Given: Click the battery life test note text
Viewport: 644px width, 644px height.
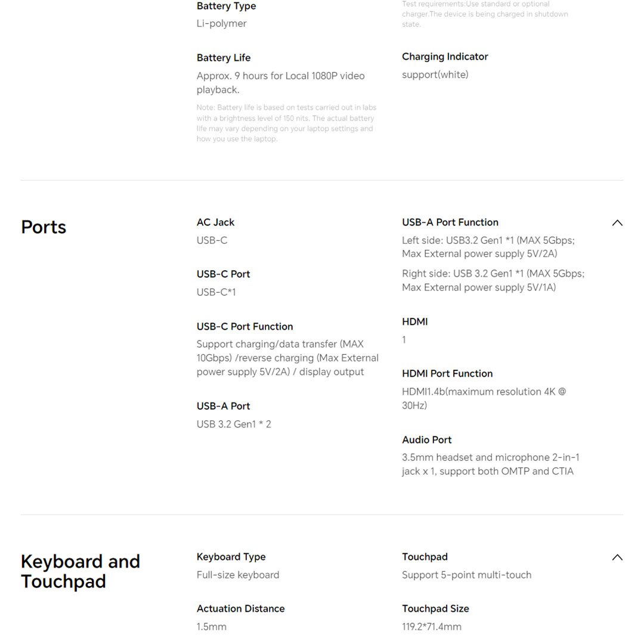Looking at the screenshot, I should pos(286,123).
